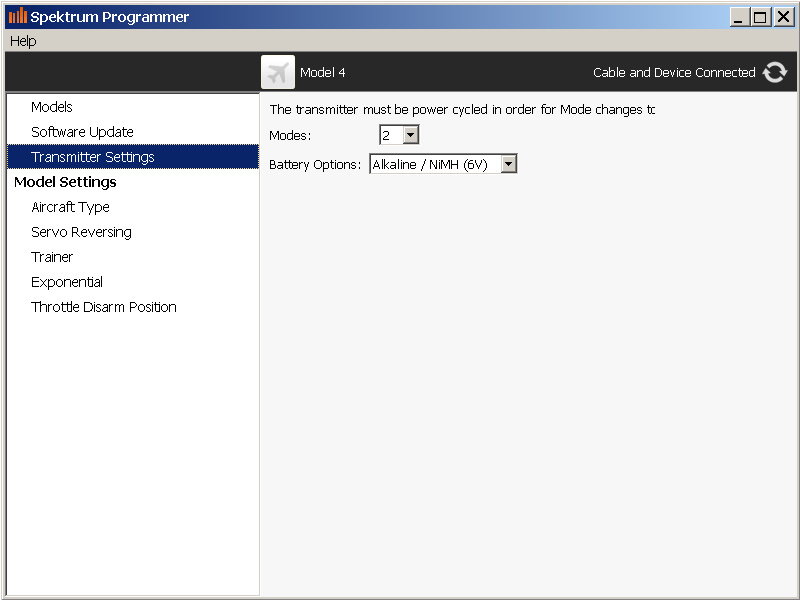Click the Model 4 label
The image size is (800, 600).
322,72
